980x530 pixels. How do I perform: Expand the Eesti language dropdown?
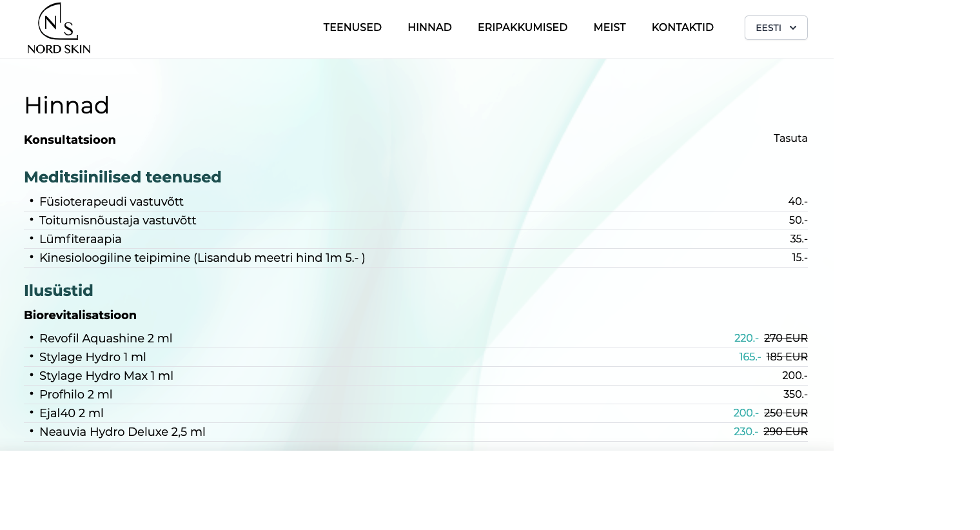pyautogui.click(x=769, y=28)
